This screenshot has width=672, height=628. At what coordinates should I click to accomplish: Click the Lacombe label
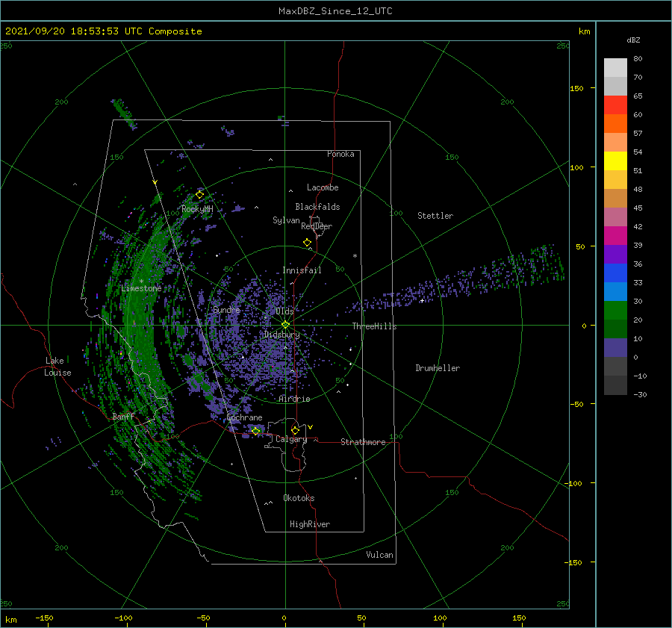click(323, 187)
